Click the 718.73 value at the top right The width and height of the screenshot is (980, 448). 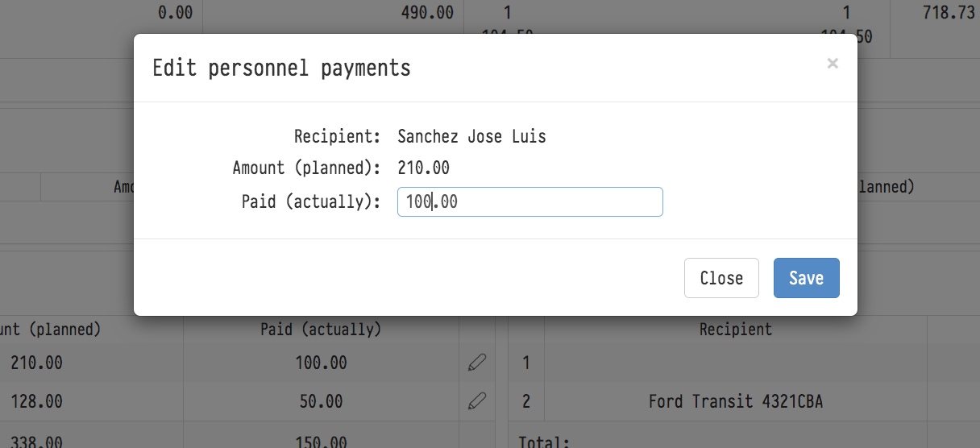click(946, 13)
